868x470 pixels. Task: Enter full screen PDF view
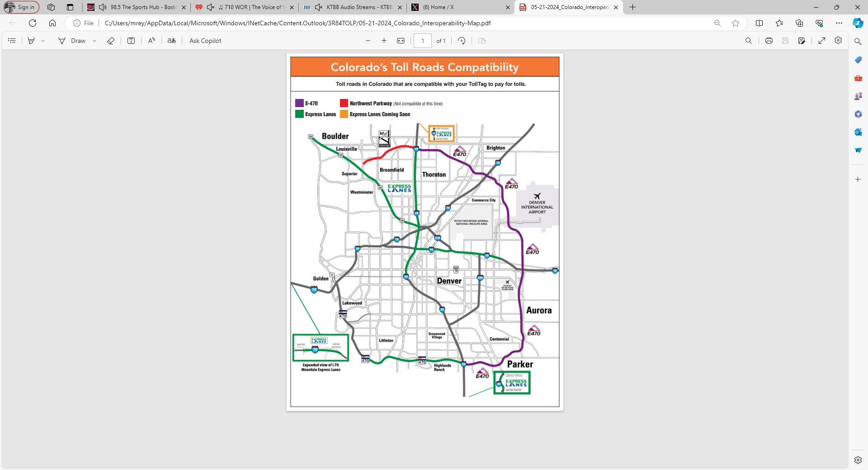pos(822,41)
